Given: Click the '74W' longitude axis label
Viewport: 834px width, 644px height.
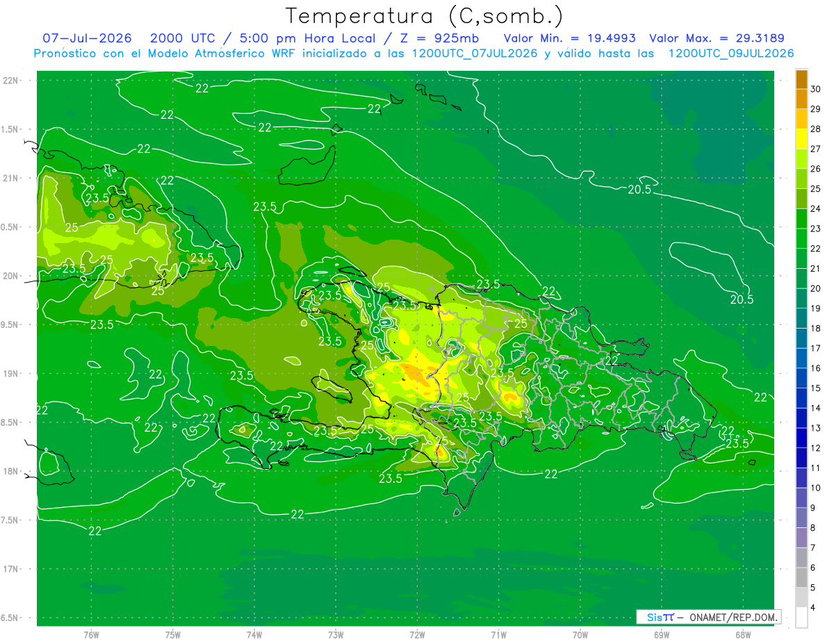Looking at the screenshot, I should tap(254, 635).
